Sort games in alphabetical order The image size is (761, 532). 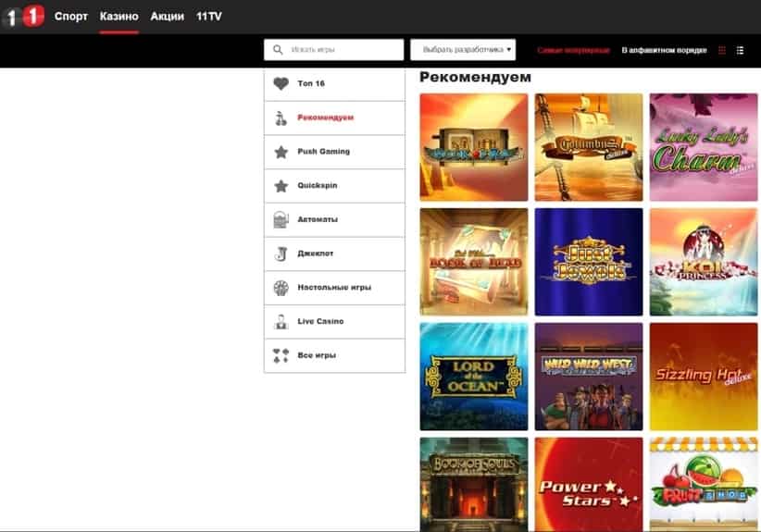[x=664, y=50]
